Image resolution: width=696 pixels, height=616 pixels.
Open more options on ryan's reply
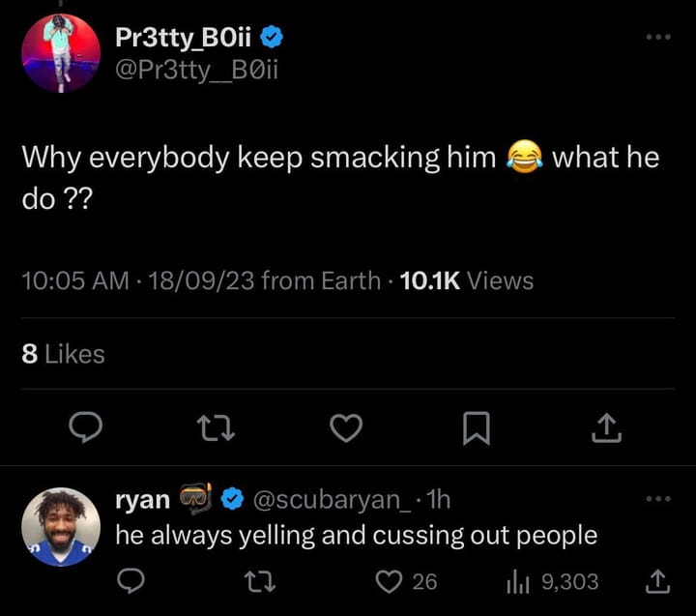point(657,499)
